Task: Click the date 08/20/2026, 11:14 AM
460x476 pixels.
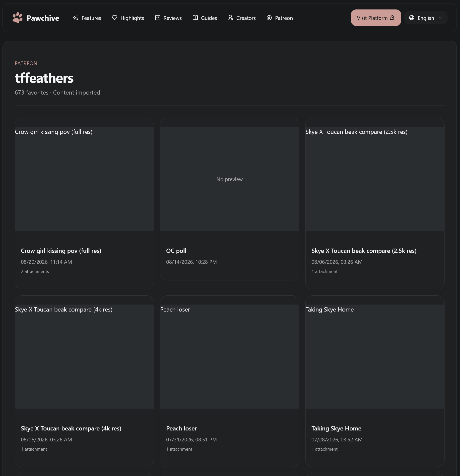Action: click(46, 262)
